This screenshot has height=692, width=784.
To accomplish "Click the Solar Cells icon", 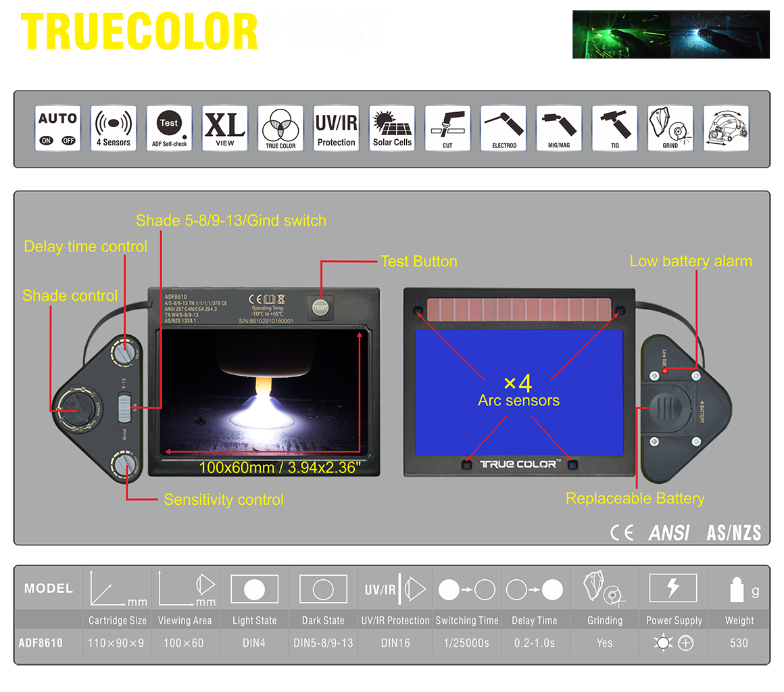I will [392, 128].
